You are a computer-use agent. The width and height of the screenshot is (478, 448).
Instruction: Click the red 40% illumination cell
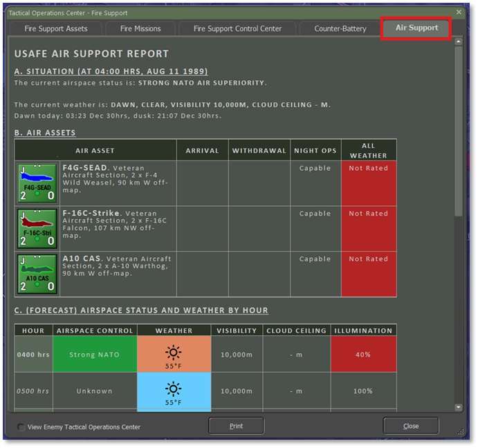coord(363,355)
